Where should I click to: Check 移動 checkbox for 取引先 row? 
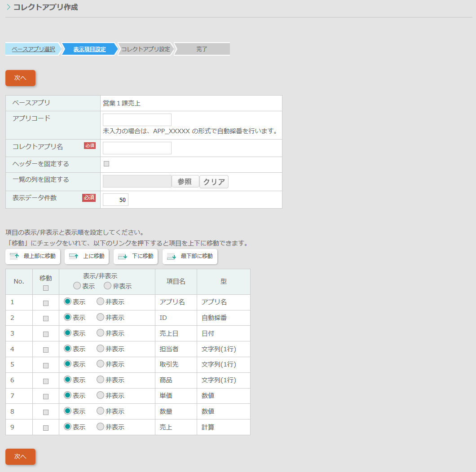pyautogui.click(x=46, y=365)
